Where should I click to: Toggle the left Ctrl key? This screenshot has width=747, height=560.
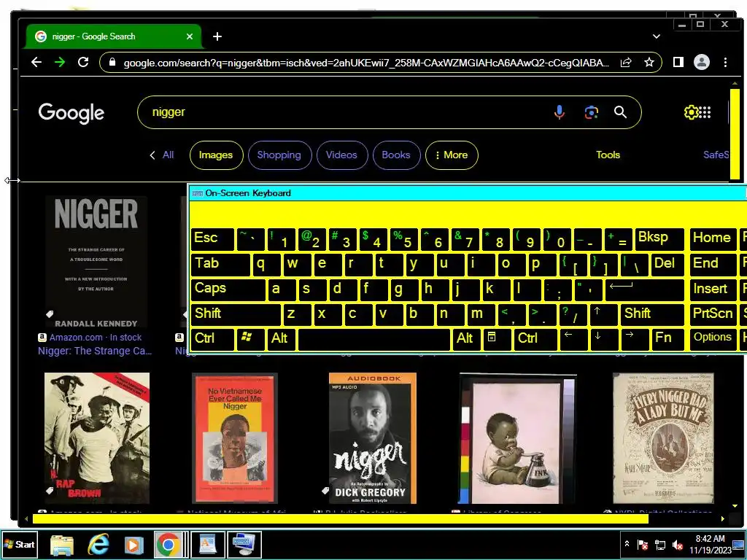[212, 338]
